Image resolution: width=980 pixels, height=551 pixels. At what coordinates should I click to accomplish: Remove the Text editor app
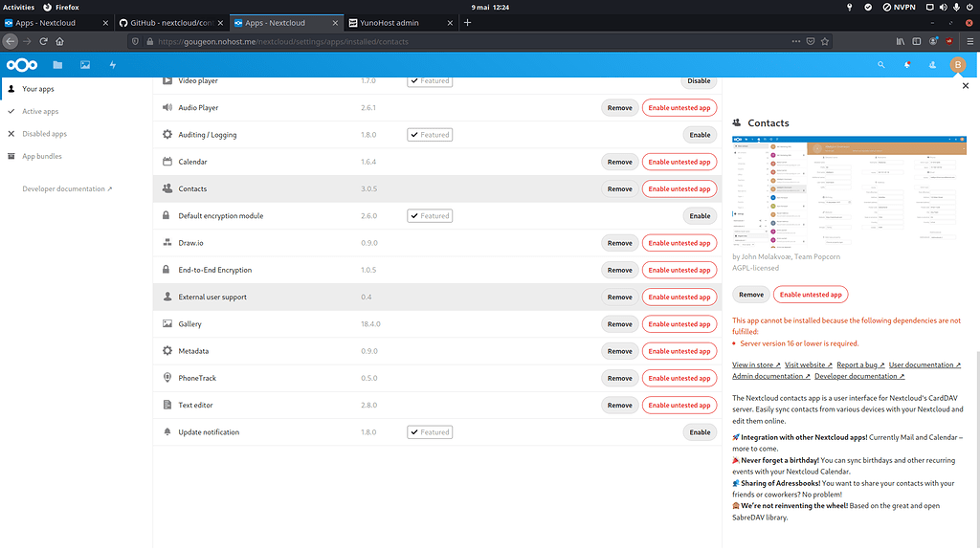coord(619,406)
